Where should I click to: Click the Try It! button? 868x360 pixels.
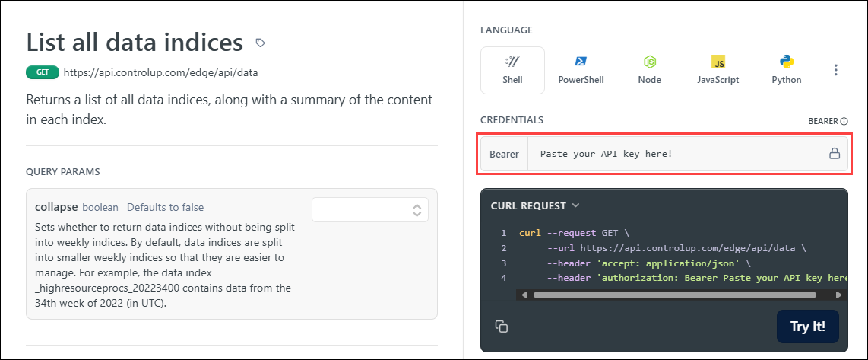(x=808, y=327)
